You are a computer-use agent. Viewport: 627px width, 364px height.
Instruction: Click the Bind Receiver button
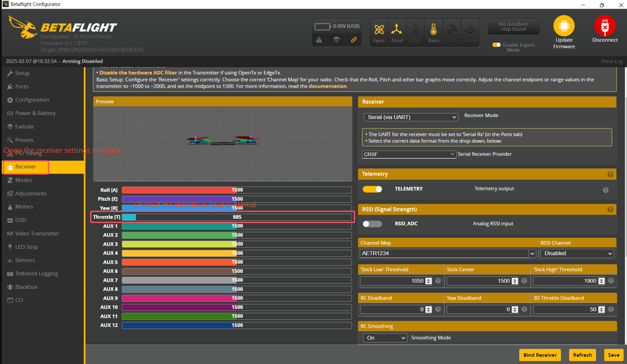click(540, 355)
